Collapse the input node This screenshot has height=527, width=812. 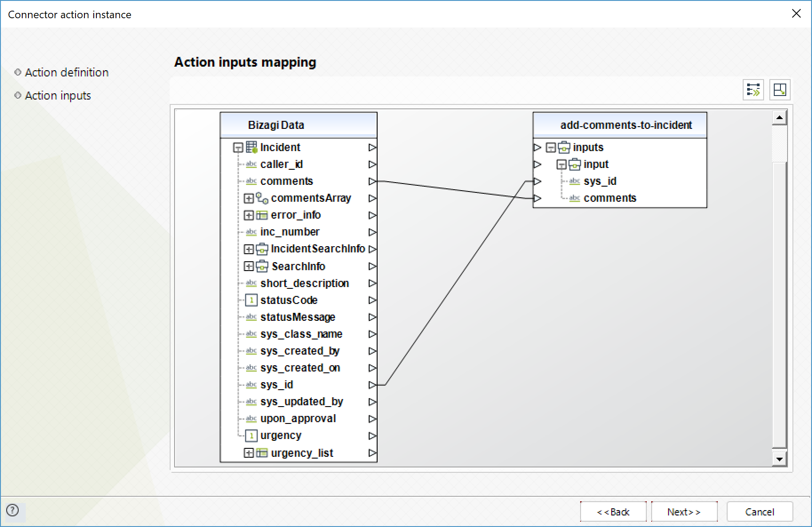[561, 164]
